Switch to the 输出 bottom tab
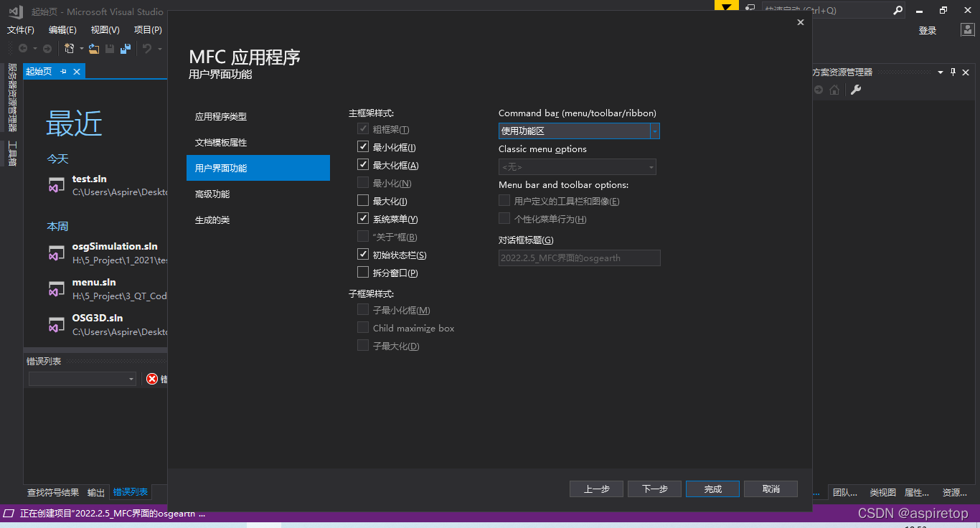Screen dimensions: 980x528 click(96, 492)
